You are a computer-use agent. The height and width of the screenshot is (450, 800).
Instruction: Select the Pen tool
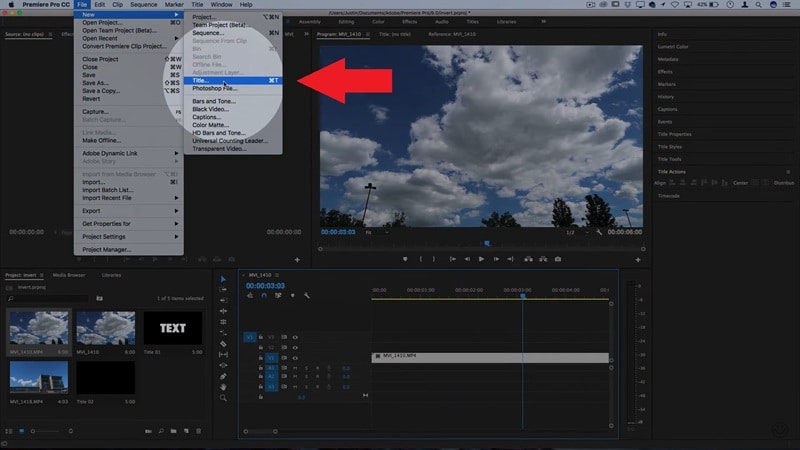pyautogui.click(x=223, y=375)
